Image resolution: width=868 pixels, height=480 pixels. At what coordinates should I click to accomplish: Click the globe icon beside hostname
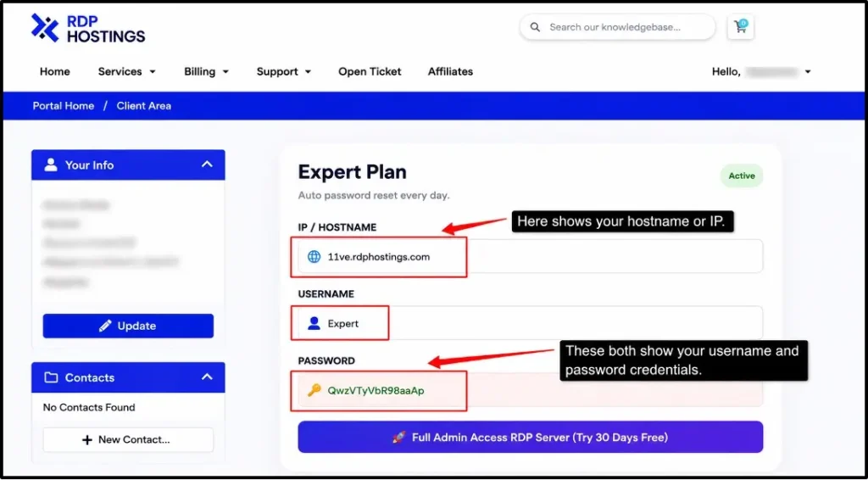point(314,257)
